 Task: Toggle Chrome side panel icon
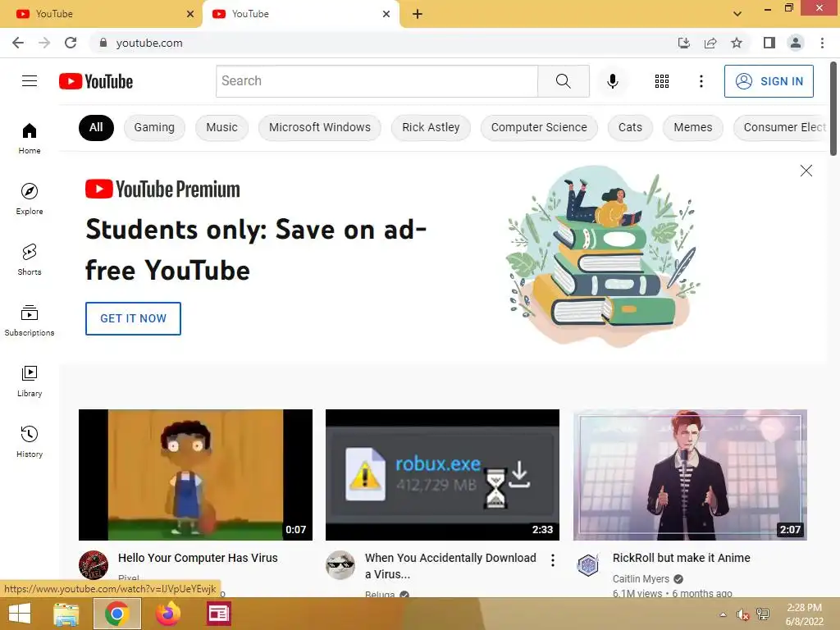769,43
